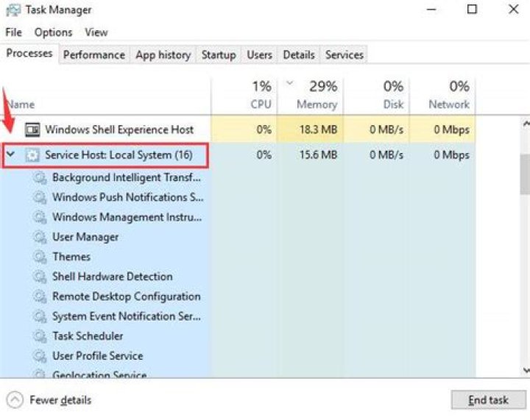Image resolution: width=530 pixels, height=420 pixels.
Task: Click the scrollbar up arrow
Action: click(x=526, y=124)
